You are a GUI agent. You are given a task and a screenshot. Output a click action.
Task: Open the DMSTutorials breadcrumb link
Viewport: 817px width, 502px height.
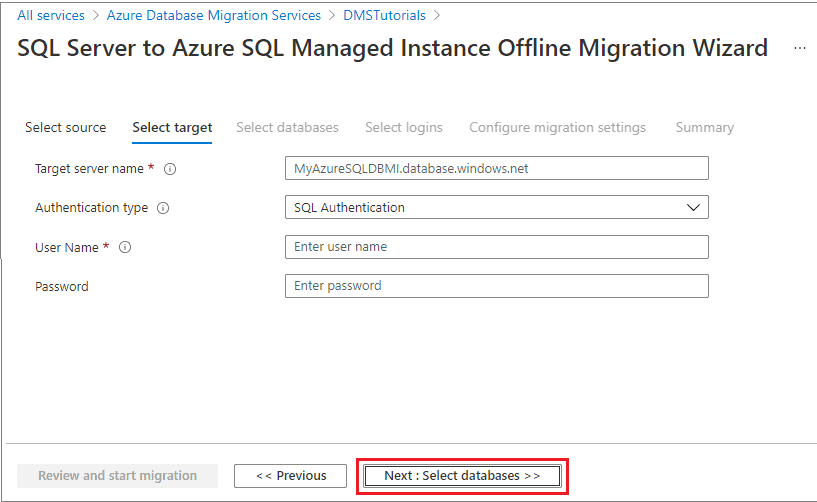(384, 15)
